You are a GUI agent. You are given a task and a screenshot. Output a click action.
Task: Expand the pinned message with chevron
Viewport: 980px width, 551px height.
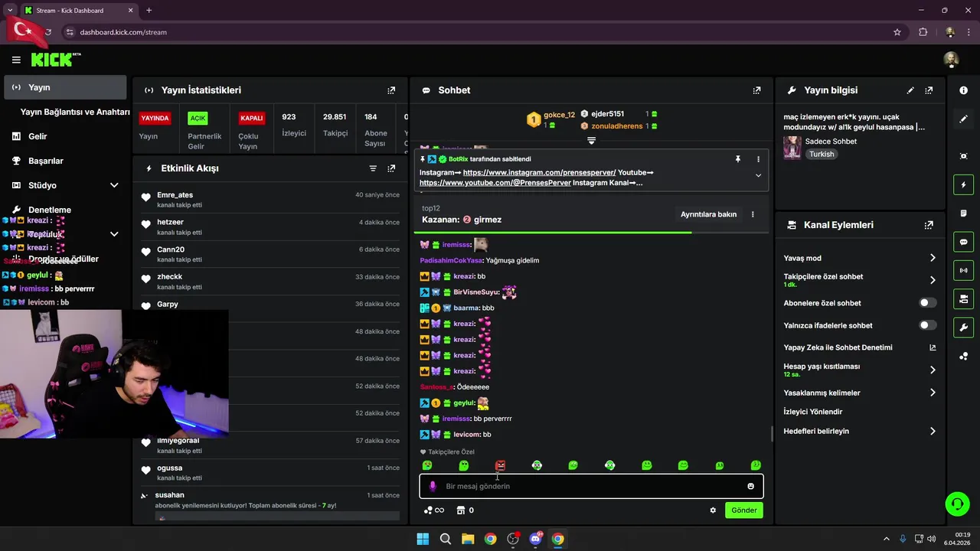(758, 175)
